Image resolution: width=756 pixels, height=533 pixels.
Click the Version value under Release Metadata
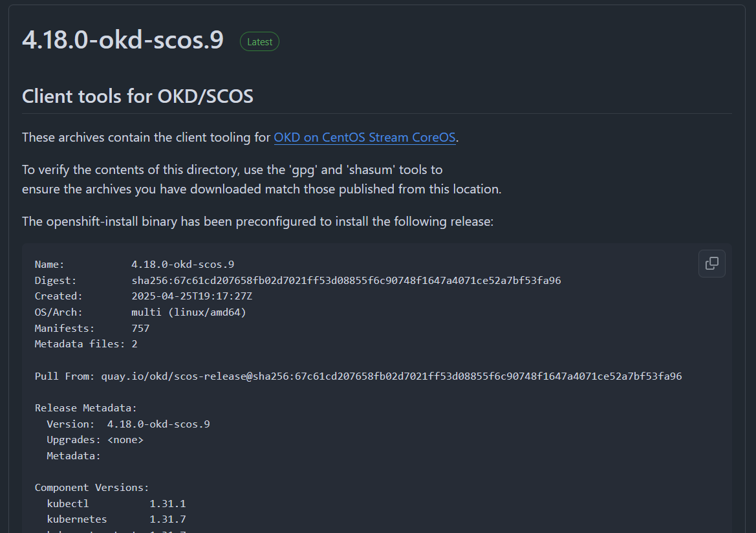158,424
